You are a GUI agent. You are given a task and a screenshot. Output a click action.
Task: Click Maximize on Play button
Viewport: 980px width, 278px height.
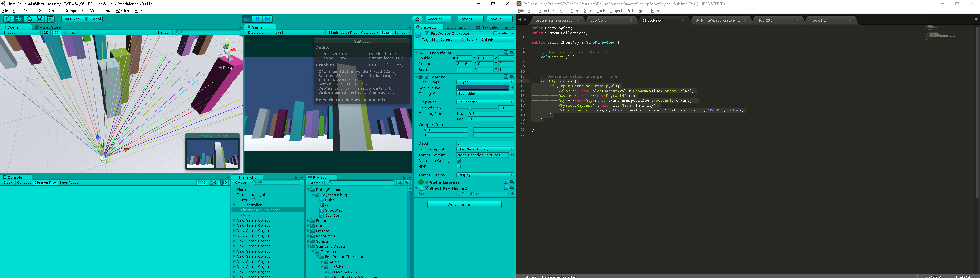[343, 33]
